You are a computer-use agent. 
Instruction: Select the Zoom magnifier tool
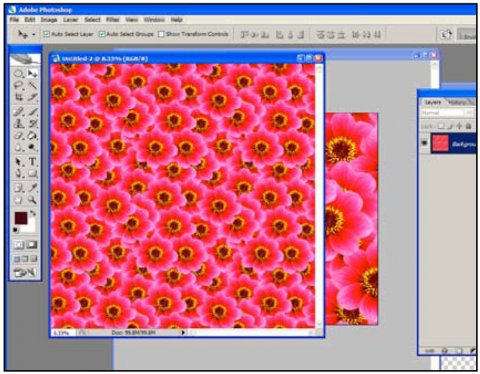pos(32,200)
